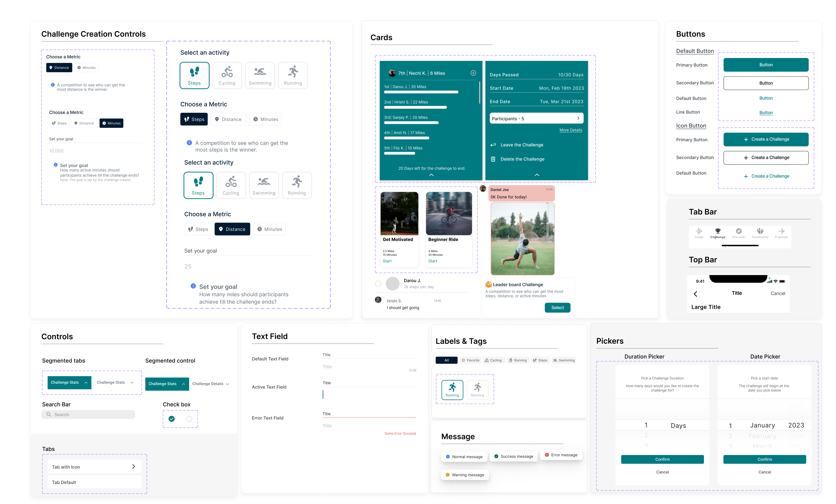Click the back chevron in the Top Bar
836x504 pixels.
696,294
